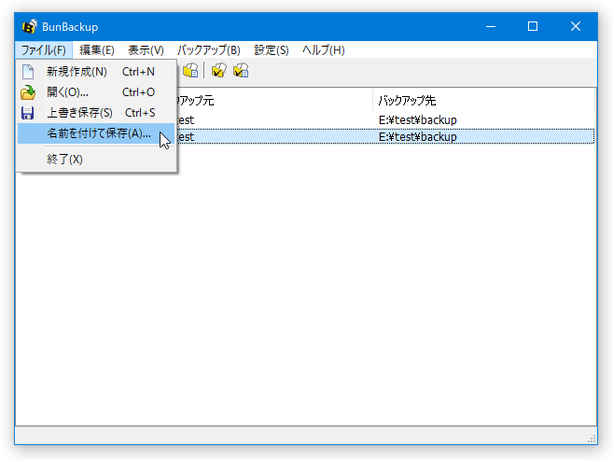This screenshot has height=460, width=613.
Task: Click the checked folder with document toolbar icon
Action: point(240,71)
